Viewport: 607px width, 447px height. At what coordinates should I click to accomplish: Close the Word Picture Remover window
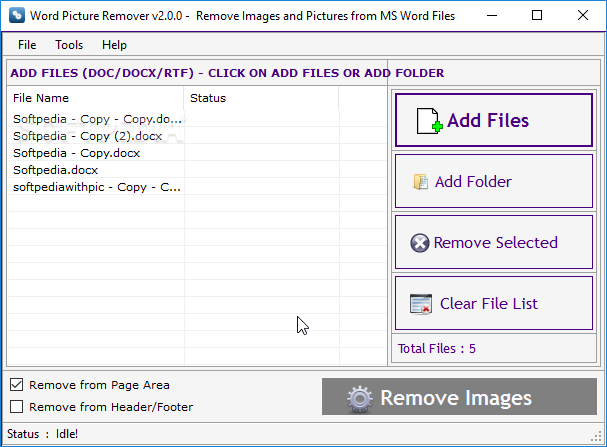tap(583, 15)
